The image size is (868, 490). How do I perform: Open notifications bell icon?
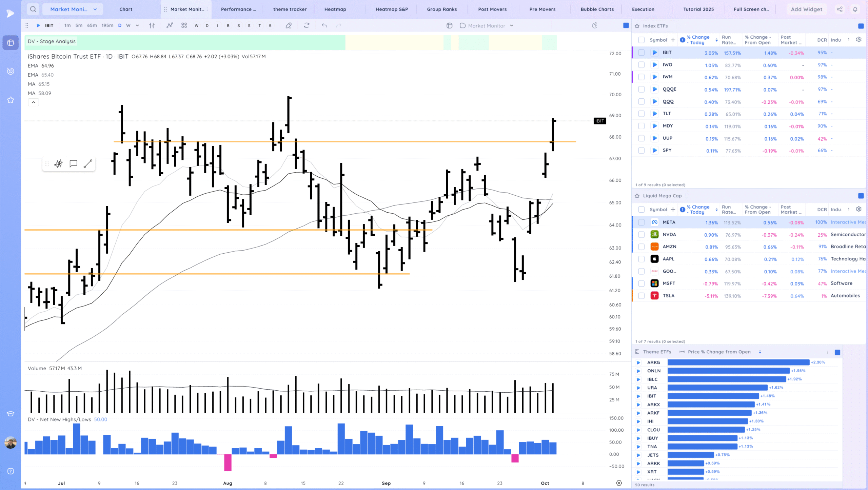pyautogui.click(x=855, y=9)
